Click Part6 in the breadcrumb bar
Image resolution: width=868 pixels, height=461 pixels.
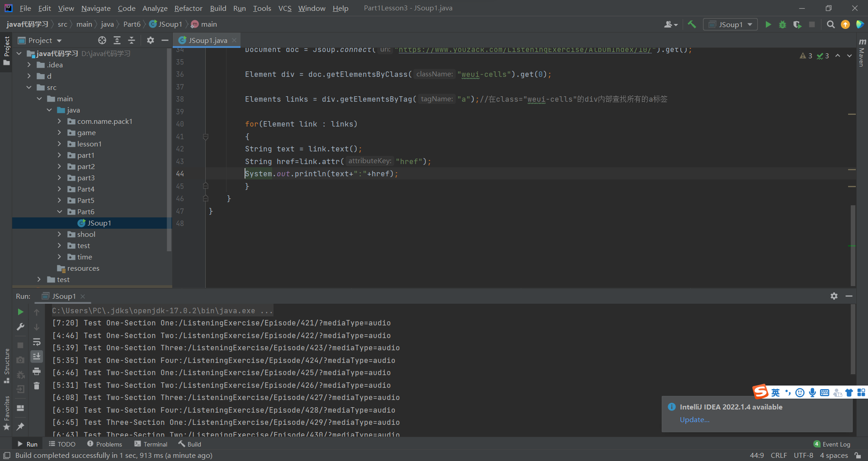132,24
